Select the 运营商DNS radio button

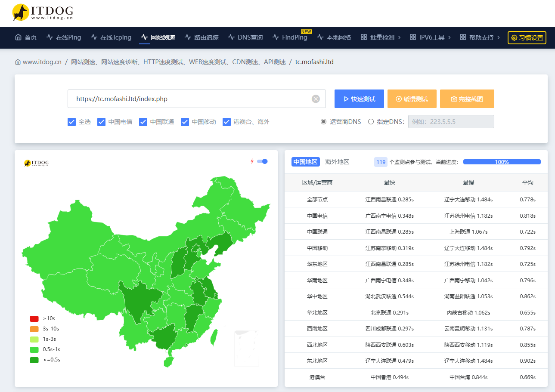coord(324,122)
